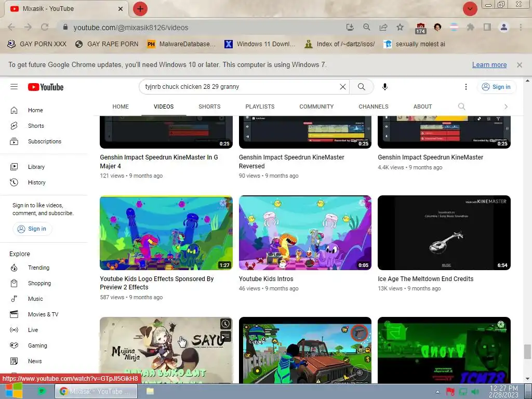The image size is (532, 399).
Task: Search within channel using tab-bar magnifier
Action: click(x=461, y=107)
